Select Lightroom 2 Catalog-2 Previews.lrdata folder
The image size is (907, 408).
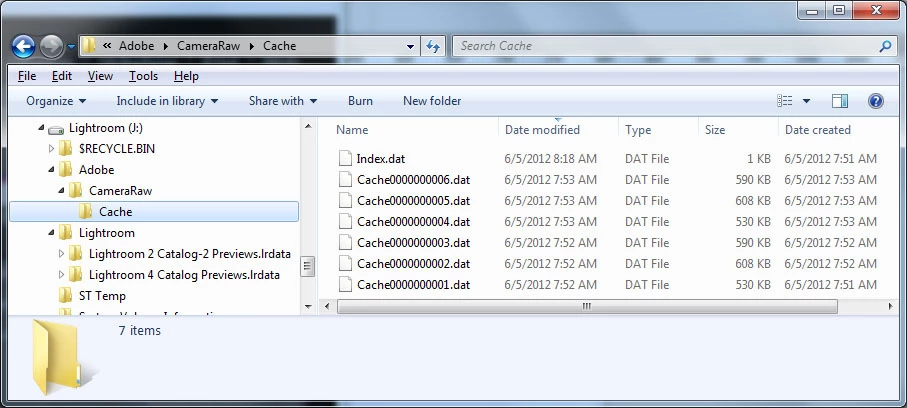(x=190, y=253)
